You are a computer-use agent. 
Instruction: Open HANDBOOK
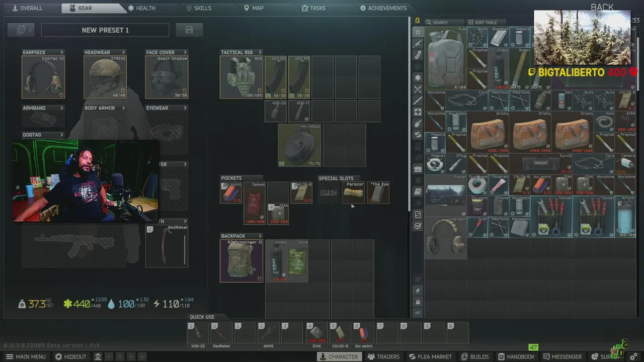(x=516, y=356)
